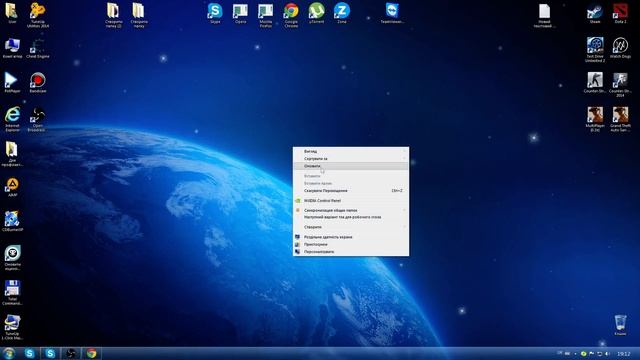The height and width of the screenshot is (360, 640).
Task: Open Action Center flag in system tray
Action: 591,354
